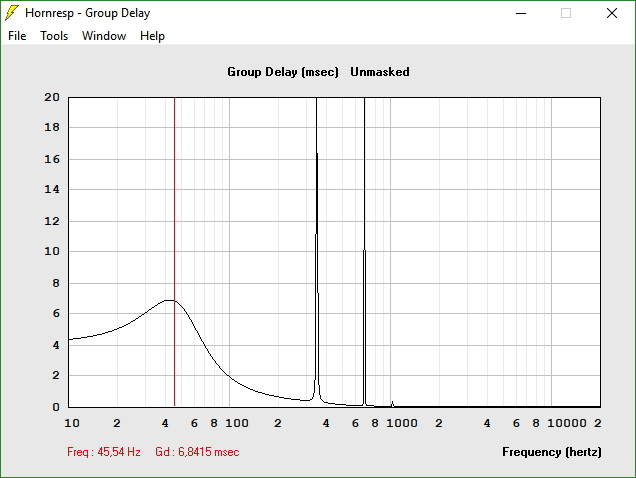Click the 14 value on vertical axis

coord(52,189)
